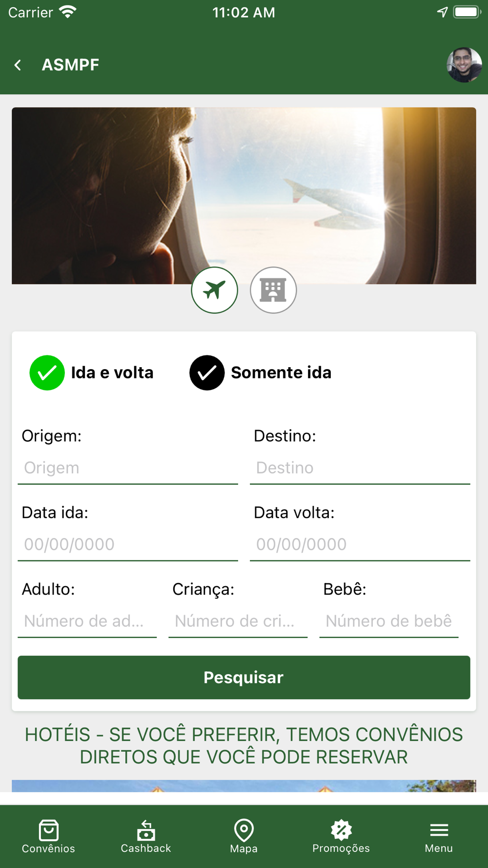Select the airplane flights icon
The width and height of the screenshot is (488, 868).
click(x=214, y=290)
